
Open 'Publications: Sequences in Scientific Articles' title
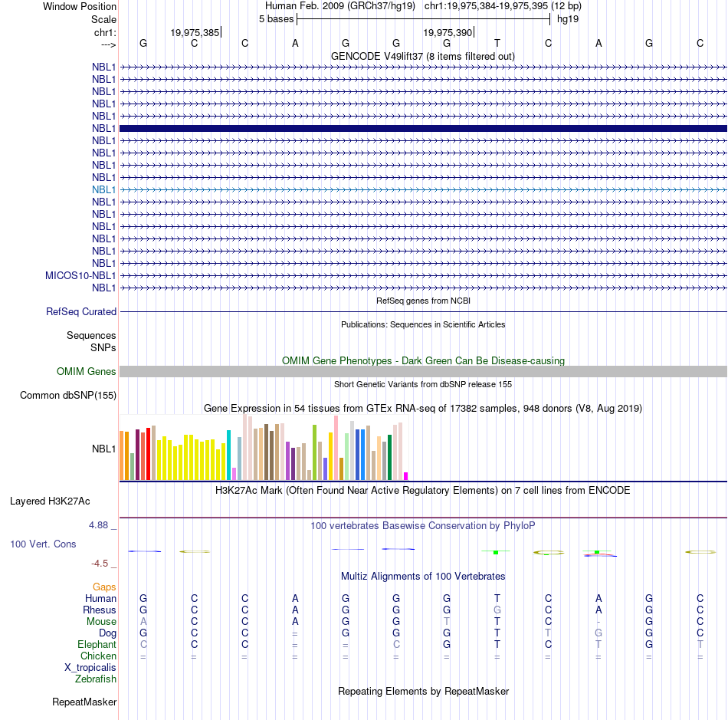point(423,324)
